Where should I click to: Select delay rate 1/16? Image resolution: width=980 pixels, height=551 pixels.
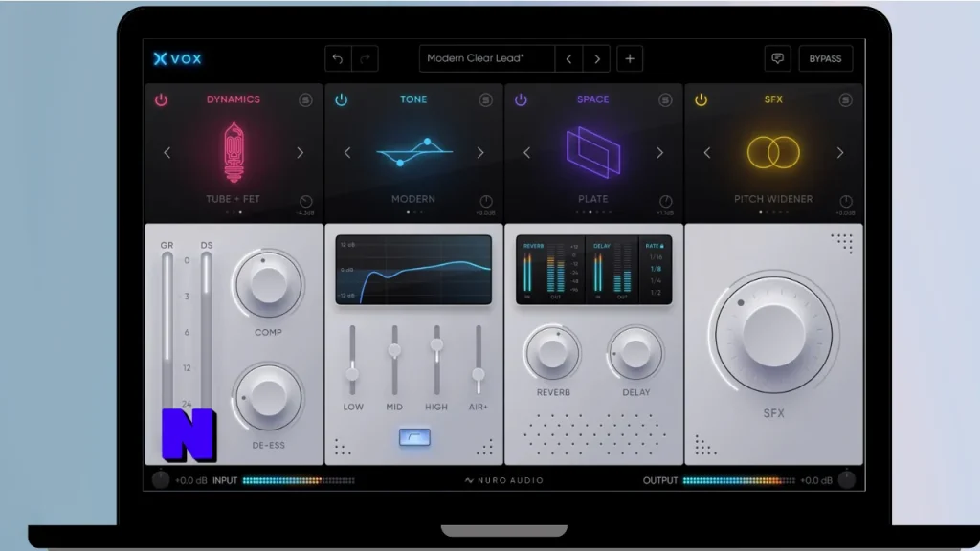click(x=656, y=257)
